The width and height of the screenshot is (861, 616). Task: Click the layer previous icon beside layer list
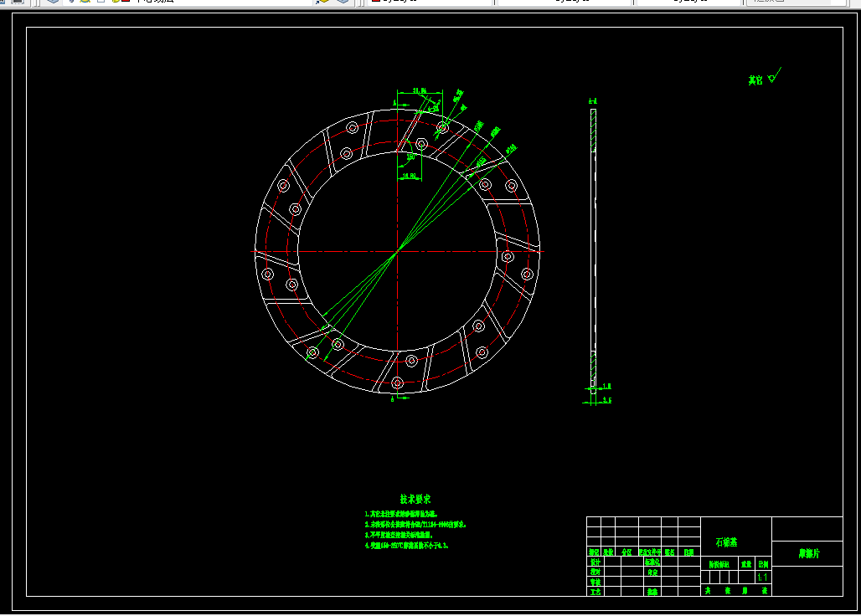343,2
